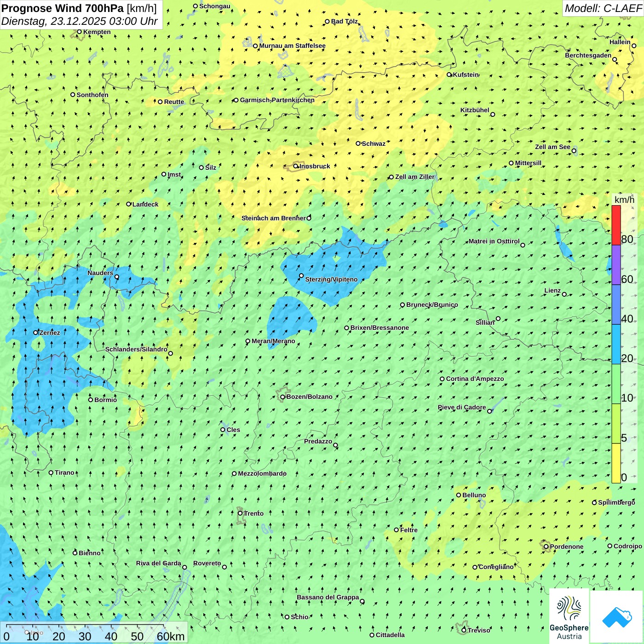Click the Riva del Garda label
The height and width of the screenshot is (644, 644).
click(158, 563)
